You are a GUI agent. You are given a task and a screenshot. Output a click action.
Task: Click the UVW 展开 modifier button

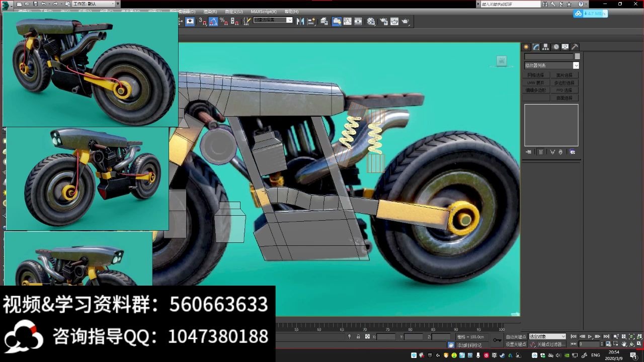point(536,82)
